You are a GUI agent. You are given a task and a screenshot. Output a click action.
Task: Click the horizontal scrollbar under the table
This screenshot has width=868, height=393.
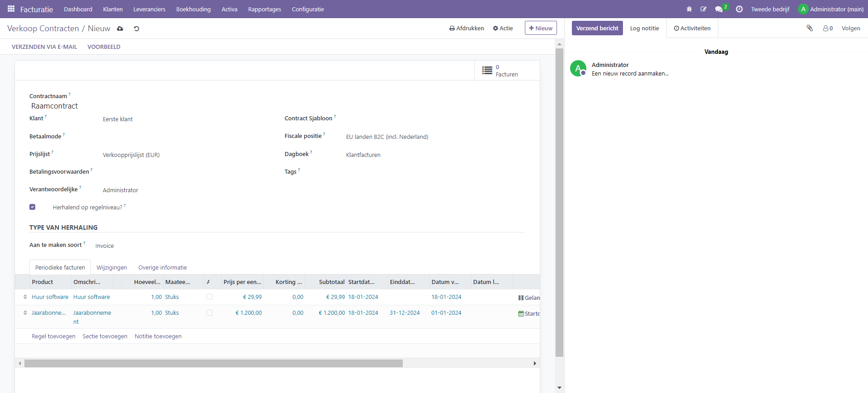click(x=213, y=363)
